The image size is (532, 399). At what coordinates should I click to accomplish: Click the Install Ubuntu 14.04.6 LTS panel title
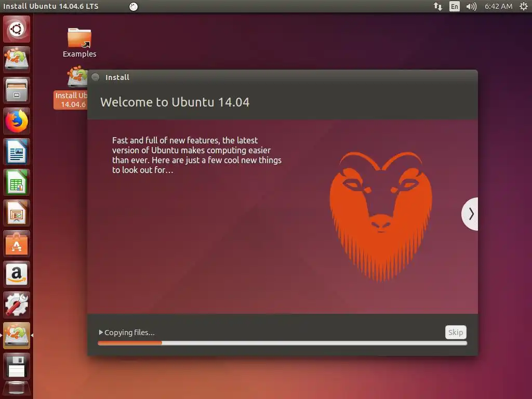click(50, 6)
